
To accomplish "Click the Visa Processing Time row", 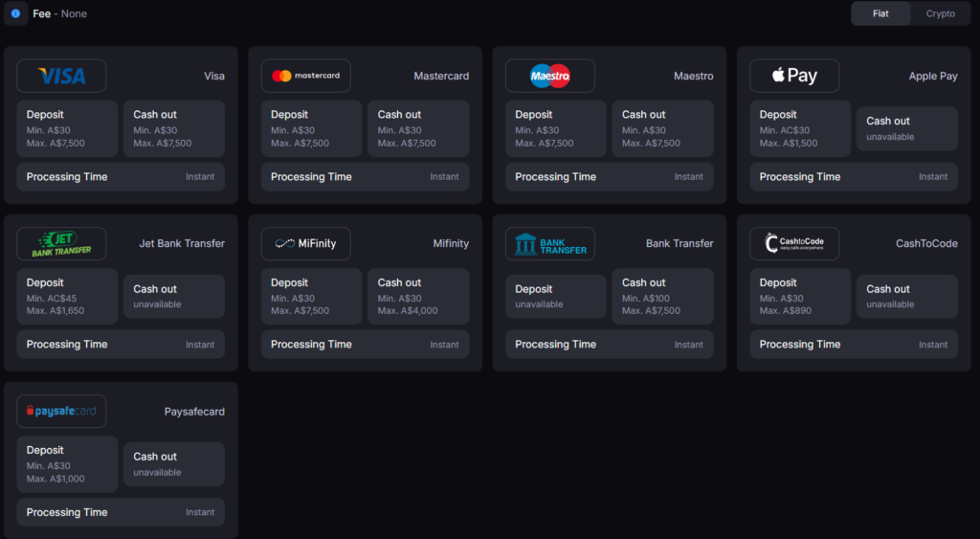I will coord(121,177).
